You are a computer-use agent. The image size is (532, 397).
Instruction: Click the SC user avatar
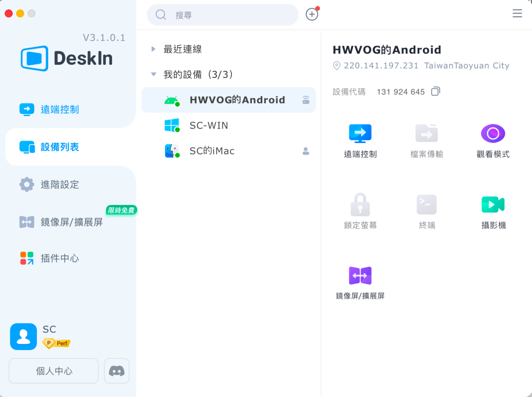(x=23, y=337)
